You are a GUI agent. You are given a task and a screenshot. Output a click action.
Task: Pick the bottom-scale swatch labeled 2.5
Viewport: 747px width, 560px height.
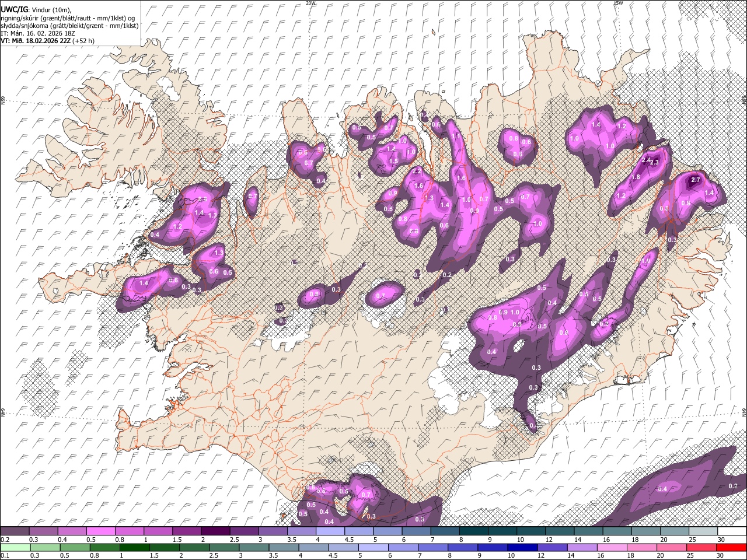pos(224,547)
